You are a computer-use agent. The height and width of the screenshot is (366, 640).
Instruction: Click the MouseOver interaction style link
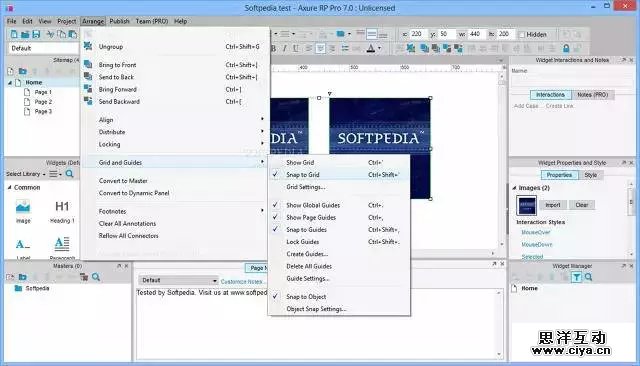[536, 232]
